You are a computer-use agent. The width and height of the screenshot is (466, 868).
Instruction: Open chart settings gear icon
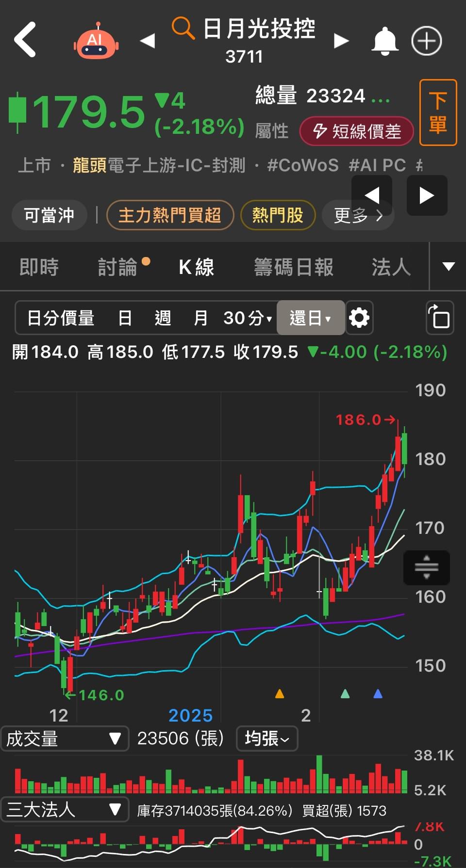click(359, 318)
